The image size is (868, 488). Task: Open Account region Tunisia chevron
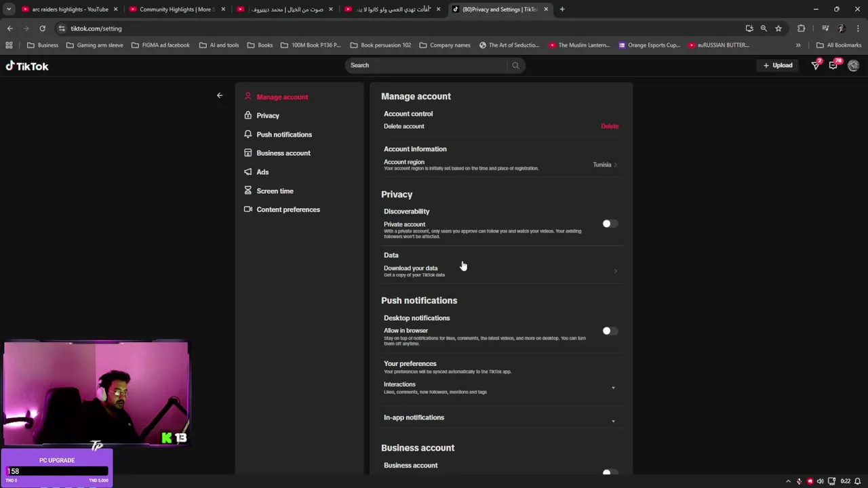coord(615,165)
